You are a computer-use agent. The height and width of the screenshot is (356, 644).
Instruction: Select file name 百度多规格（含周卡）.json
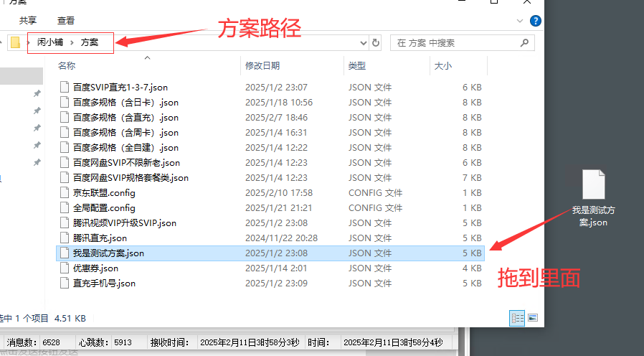pos(126,132)
